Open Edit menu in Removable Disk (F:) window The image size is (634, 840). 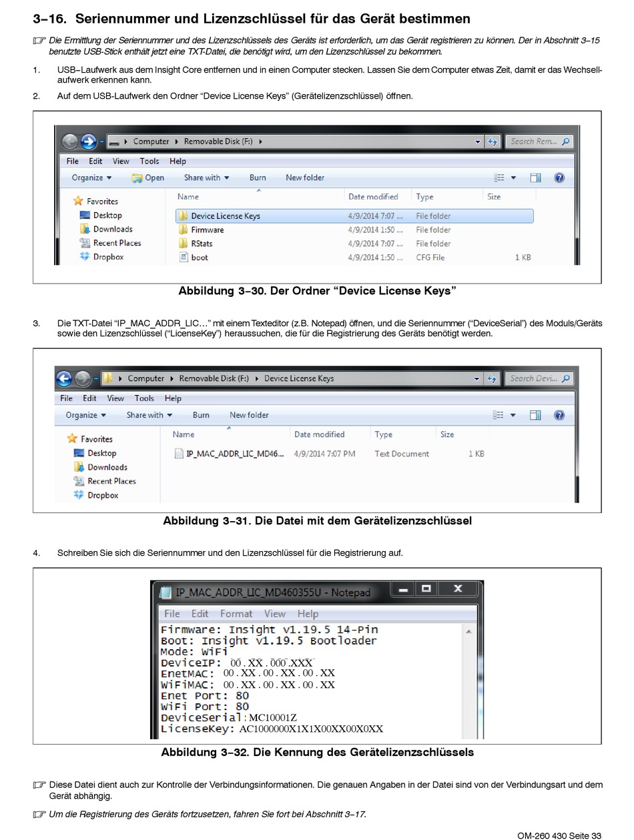(x=96, y=161)
